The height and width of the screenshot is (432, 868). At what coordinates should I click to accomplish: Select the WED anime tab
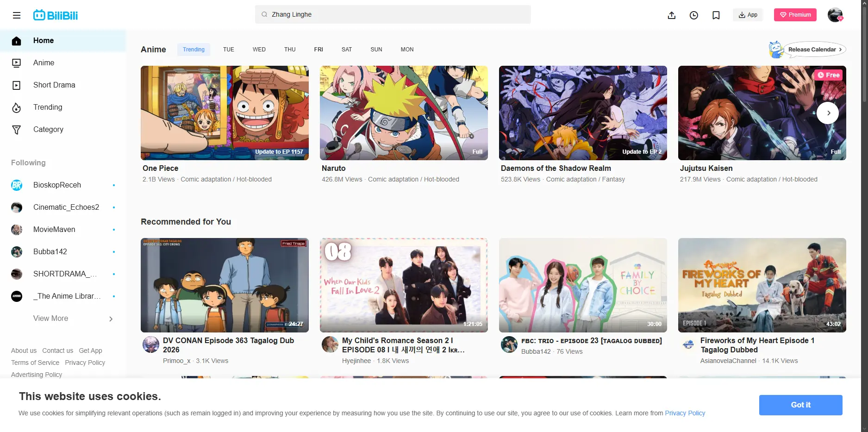pyautogui.click(x=259, y=50)
